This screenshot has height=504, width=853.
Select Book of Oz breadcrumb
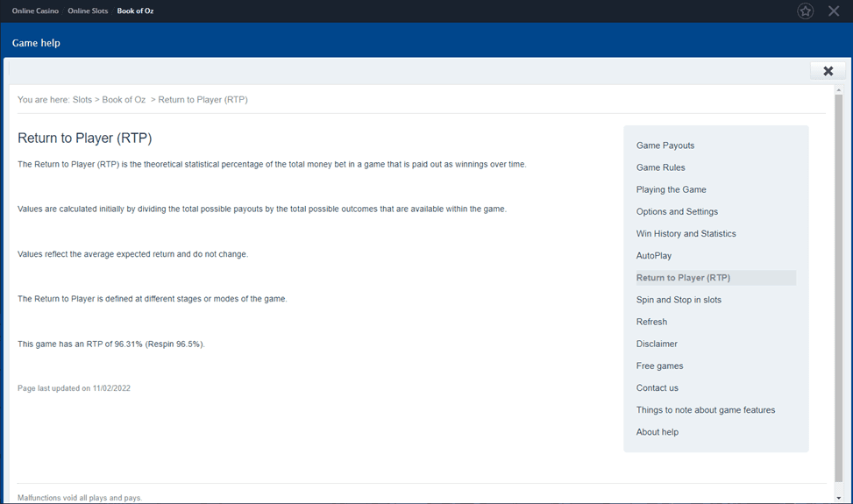click(136, 11)
